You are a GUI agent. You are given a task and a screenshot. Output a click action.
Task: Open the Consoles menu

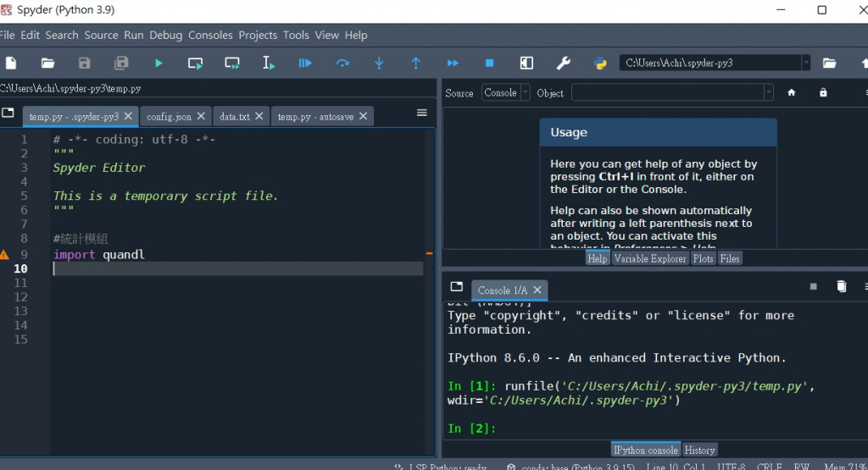[210, 35]
